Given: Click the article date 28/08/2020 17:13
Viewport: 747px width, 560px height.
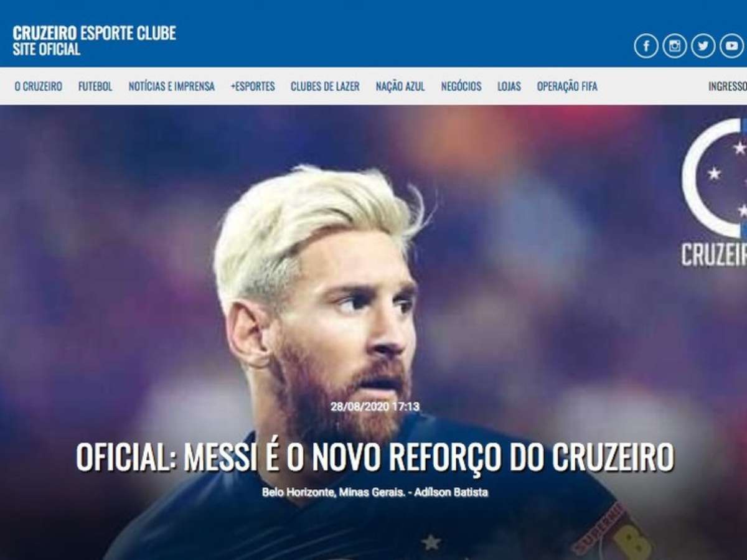Looking at the screenshot, I should point(375,407).
